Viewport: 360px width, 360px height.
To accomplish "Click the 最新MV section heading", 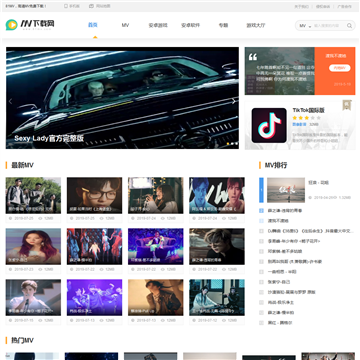I will pos(22,165).
